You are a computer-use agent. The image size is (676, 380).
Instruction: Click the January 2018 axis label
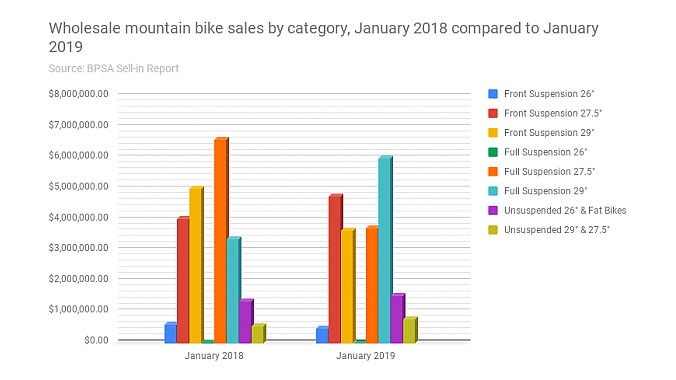click(214, 356)
